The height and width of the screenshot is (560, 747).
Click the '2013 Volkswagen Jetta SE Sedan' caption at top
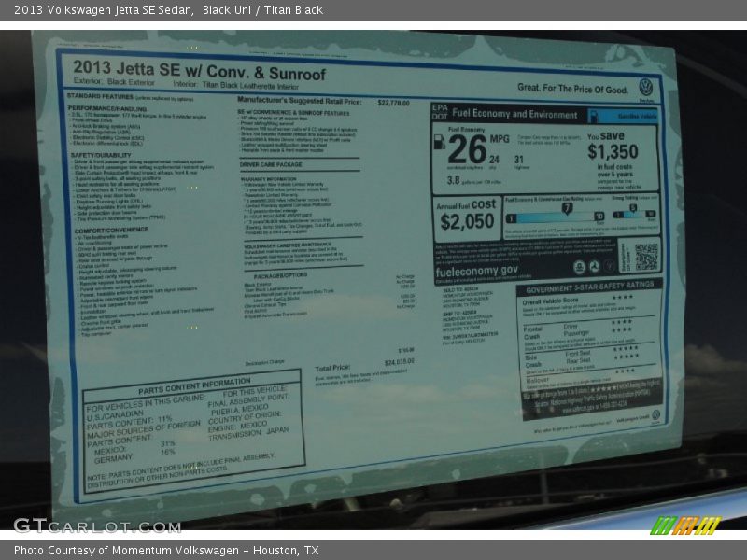(x=104, y=10)
